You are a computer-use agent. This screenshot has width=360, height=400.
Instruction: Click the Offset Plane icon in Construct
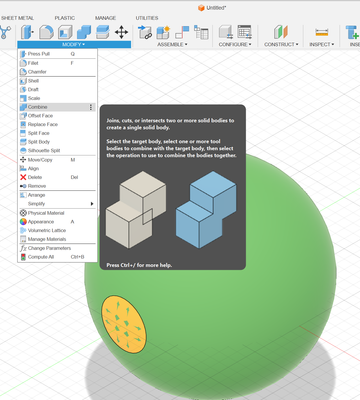281,32
